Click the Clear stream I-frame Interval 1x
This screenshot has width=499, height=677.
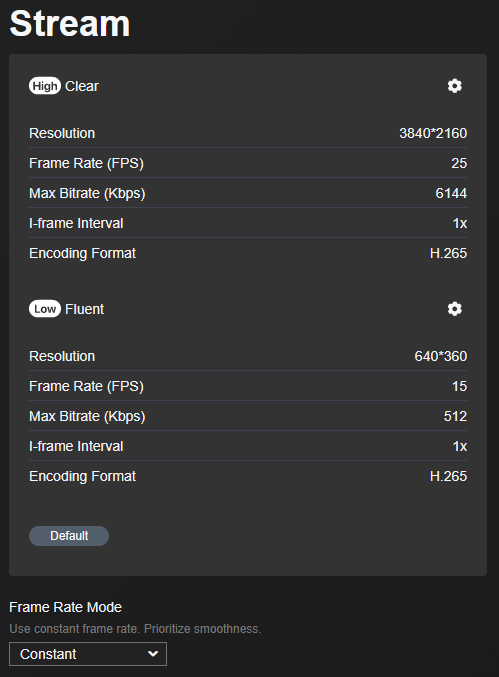point(460,223)
